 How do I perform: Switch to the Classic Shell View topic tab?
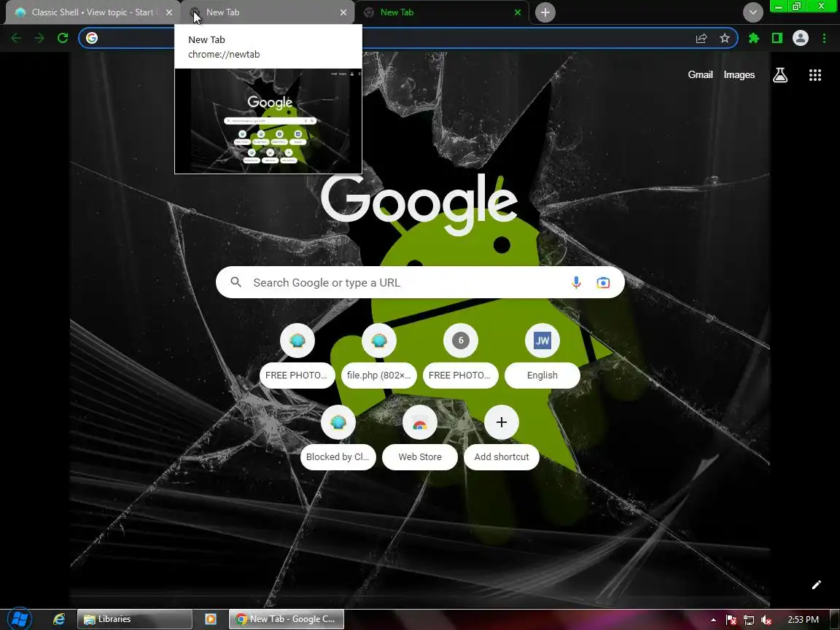(92, 12)
